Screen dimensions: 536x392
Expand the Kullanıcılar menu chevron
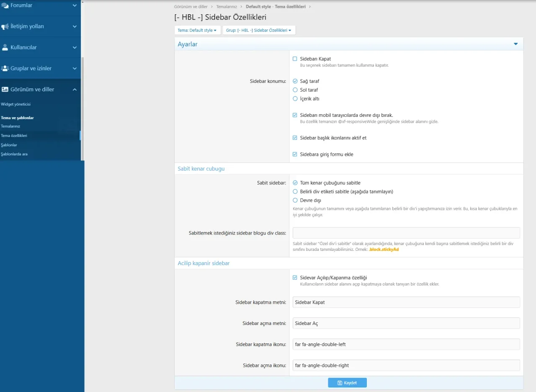click(75, 47)
